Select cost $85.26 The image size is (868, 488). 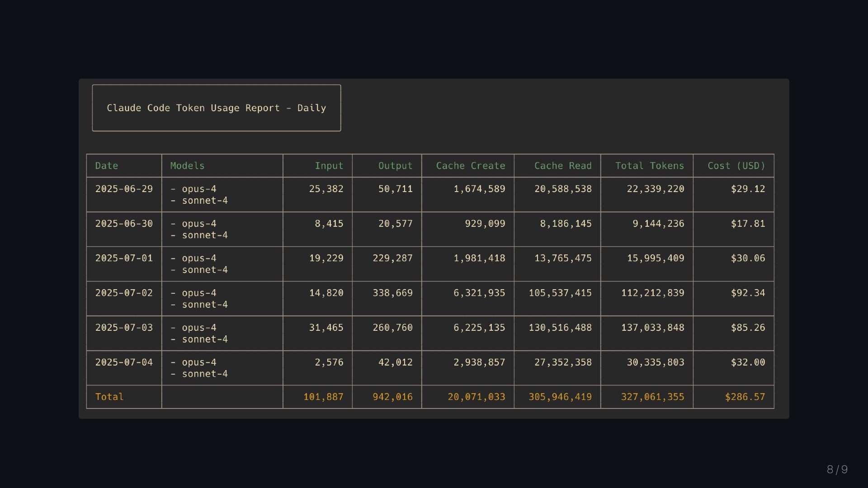click(748, 328)
